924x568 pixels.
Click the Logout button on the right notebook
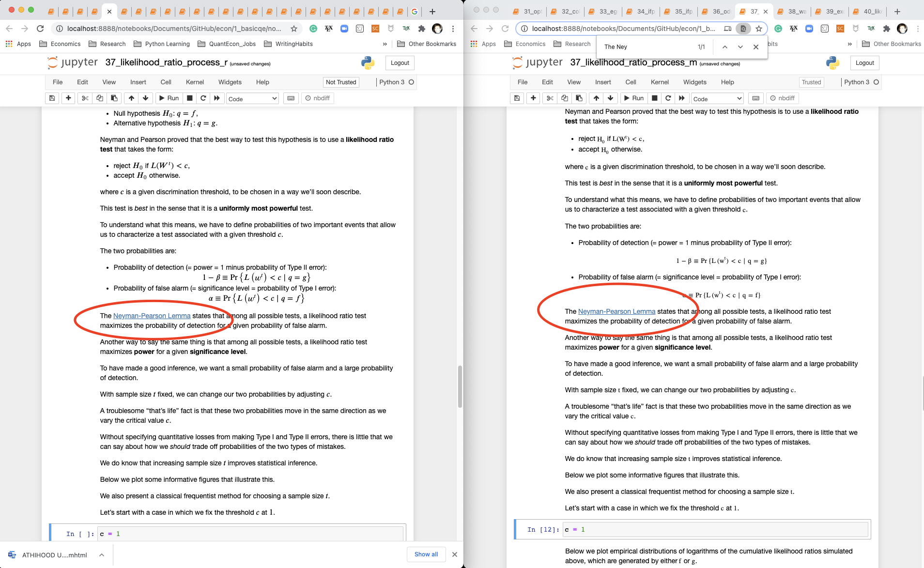tap(864, 62)
